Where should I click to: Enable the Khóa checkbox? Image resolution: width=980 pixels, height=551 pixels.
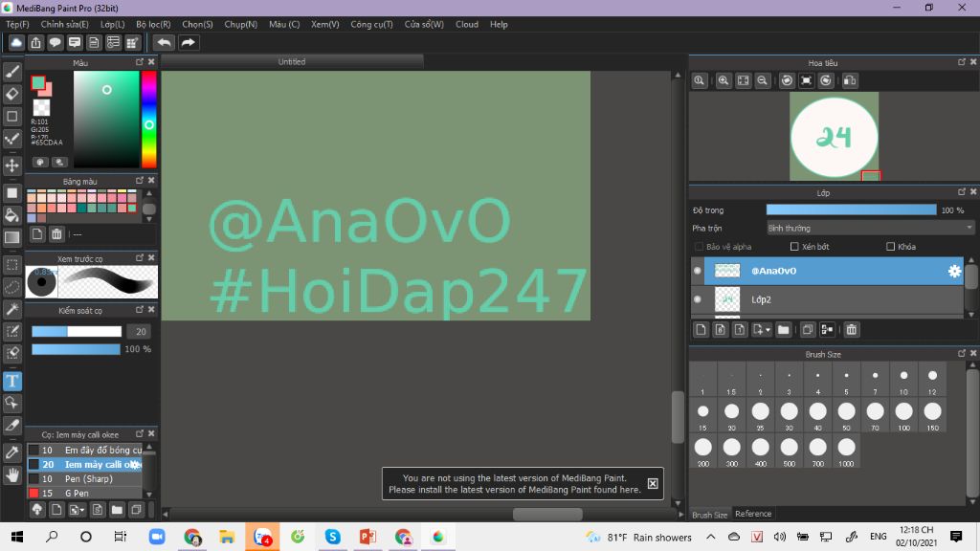tap(891, 247)
